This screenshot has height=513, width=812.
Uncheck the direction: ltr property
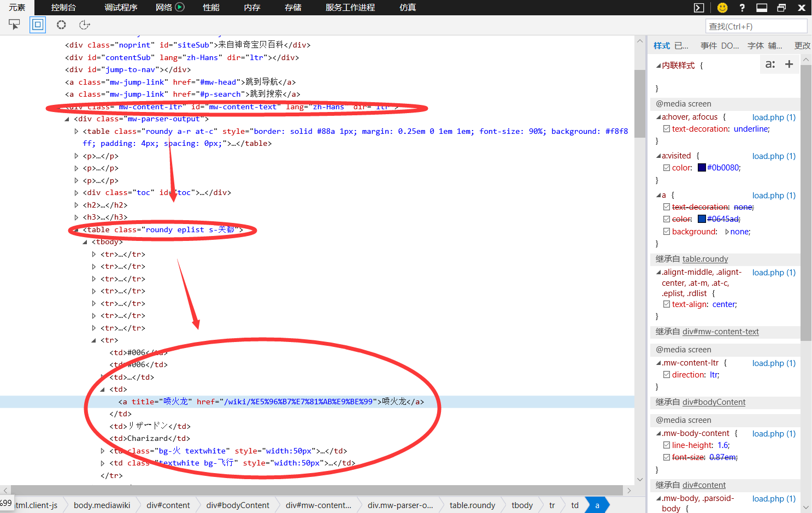coord(667,375)
